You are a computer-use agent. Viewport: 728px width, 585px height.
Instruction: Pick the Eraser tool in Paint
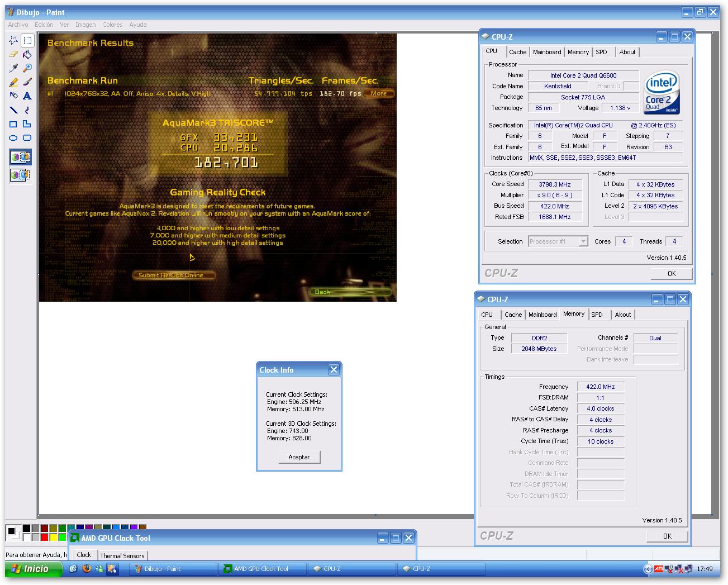pyautogui.click(x=13, y=54)
